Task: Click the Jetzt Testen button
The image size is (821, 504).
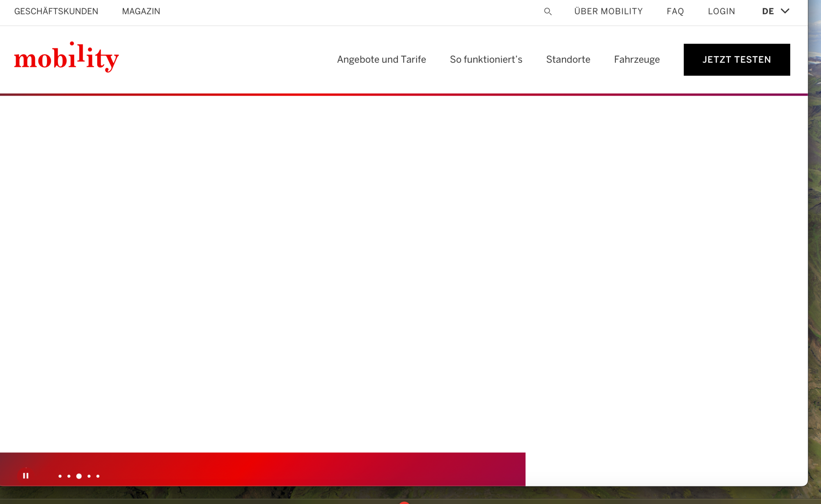Action: [x=736, y=60]
